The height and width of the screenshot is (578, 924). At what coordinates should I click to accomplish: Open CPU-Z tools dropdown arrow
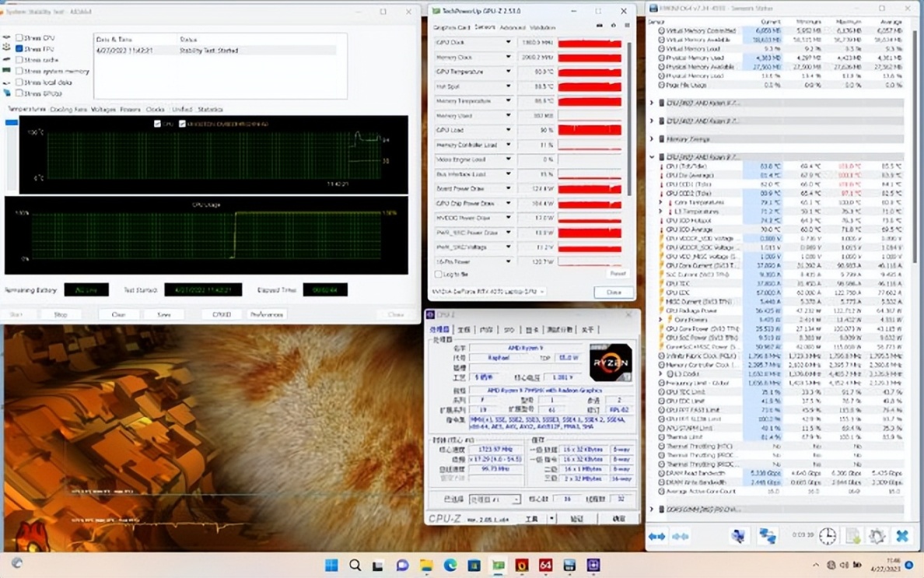coord(551,519)
